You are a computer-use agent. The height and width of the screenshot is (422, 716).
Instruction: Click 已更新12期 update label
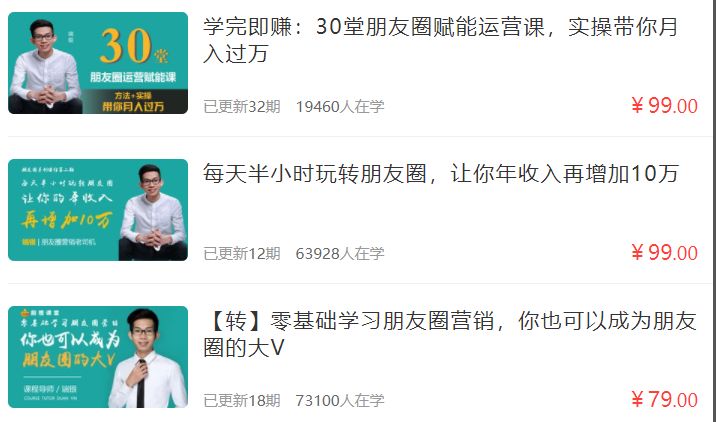[x=242, y=253]
